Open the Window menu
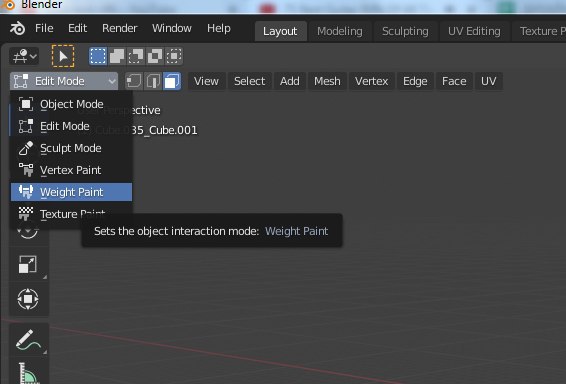This screenshot has width=566, height=384. coord(171,28)
